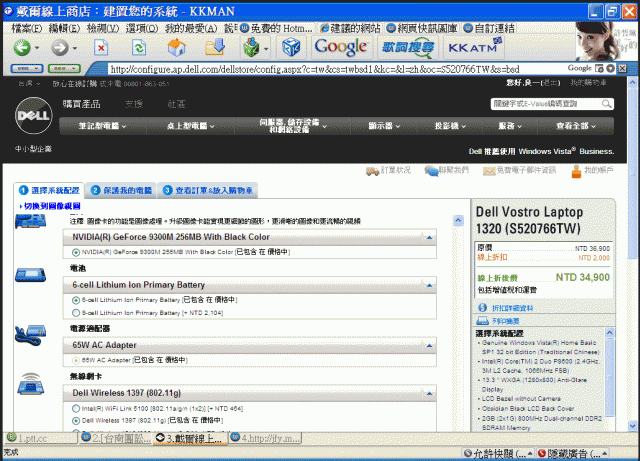Select NVIDIA GeForce 9300M 256MB radio option

click(76, 253)
